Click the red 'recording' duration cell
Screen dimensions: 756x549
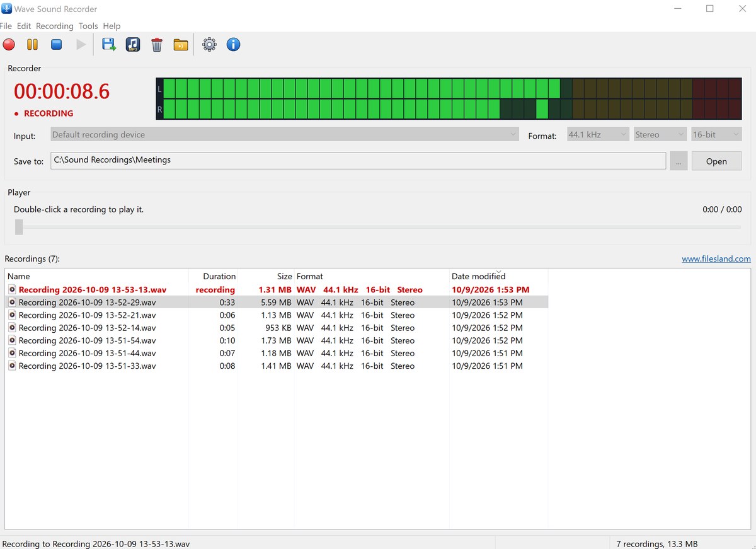point(215,290)
